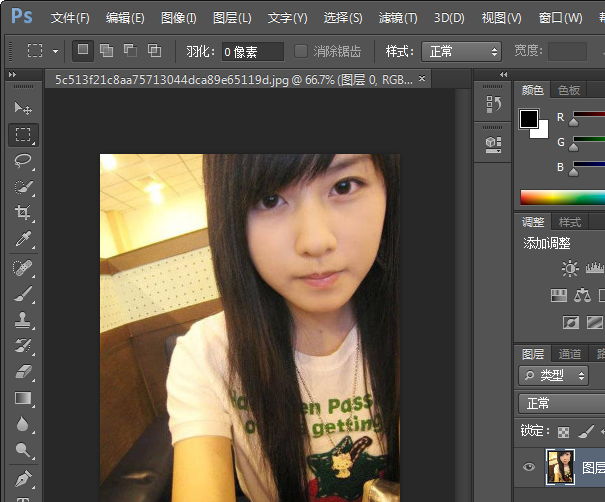Open the layer blend mode 正常 dropdown
The height and width of the screenshot is (502, 605).
click(562, 404)
